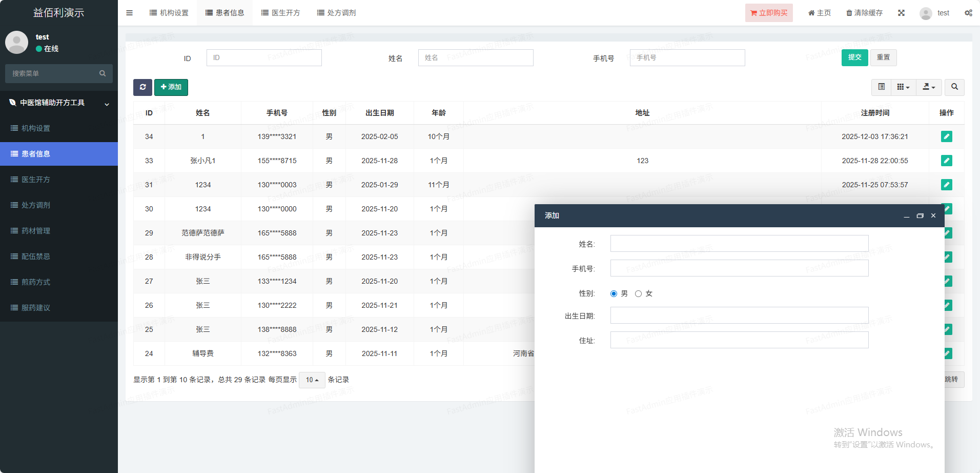Click edit icon for patient 张小凡1

[x=946, y=161]
